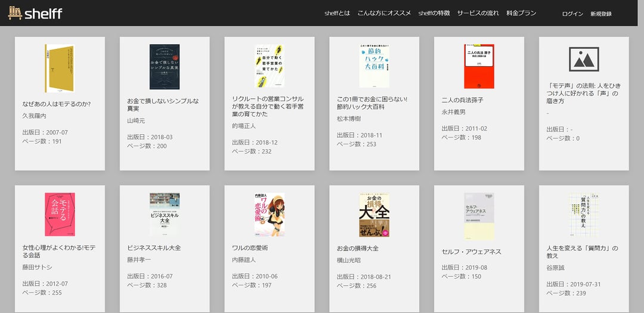The image size is (644, 313).
Task: Navigate to サービスの流れ
Action: [x=478, y=13]
